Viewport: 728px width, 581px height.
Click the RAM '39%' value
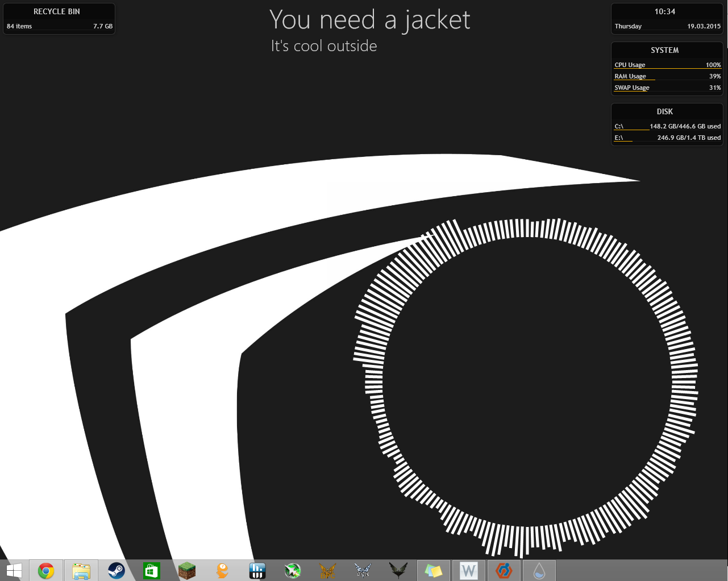715,76
